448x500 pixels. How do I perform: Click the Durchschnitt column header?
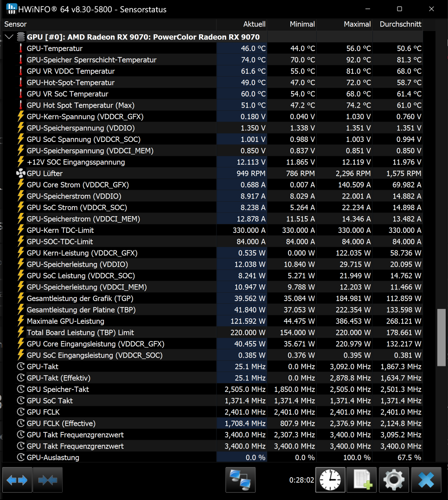coord(397,24)
